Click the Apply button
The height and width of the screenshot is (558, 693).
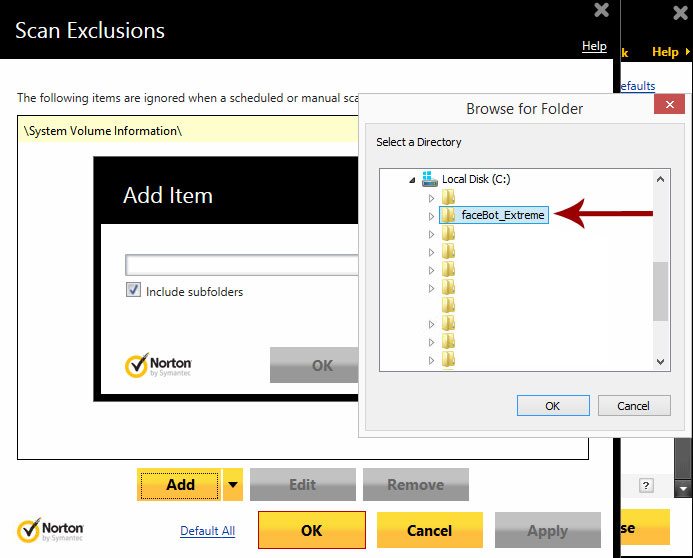tap(548, 530)
